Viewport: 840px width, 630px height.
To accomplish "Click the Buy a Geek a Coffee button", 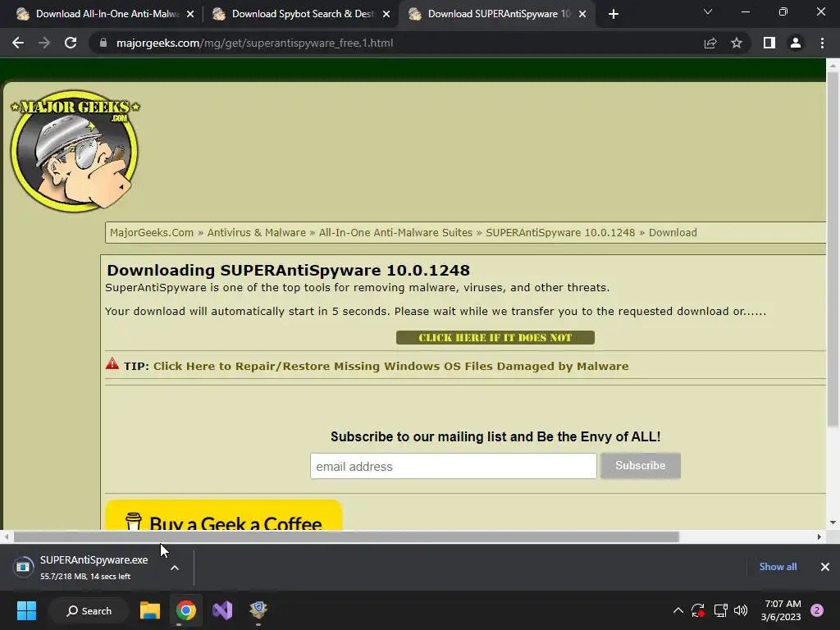I will click(x=223, y=515).
